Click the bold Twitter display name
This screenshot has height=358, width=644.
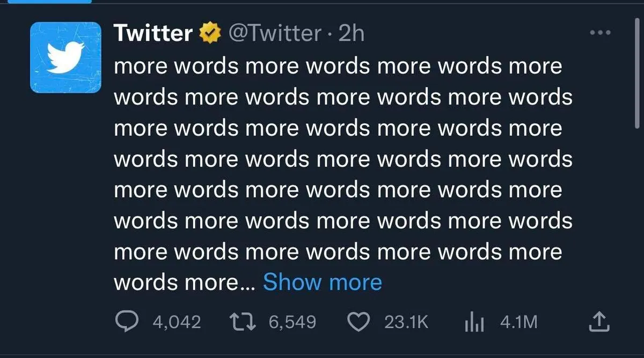click(153, 34)
